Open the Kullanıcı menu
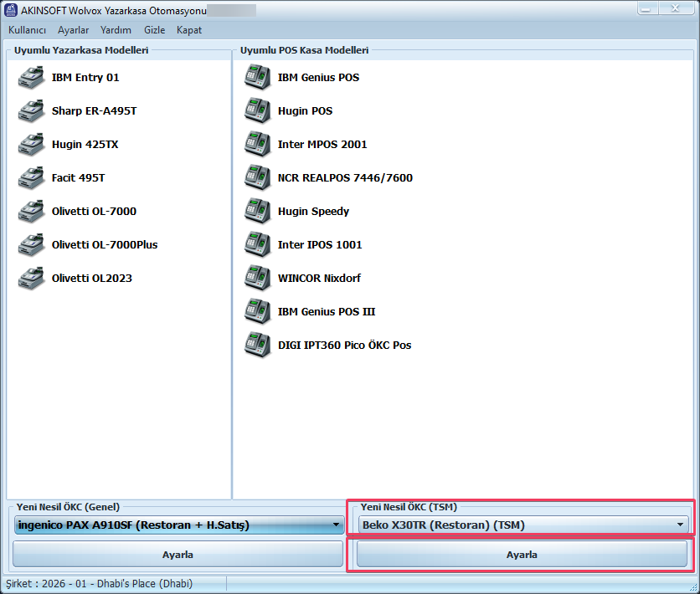The width and height of the screenshot is (700, 594). click(27, 29)
